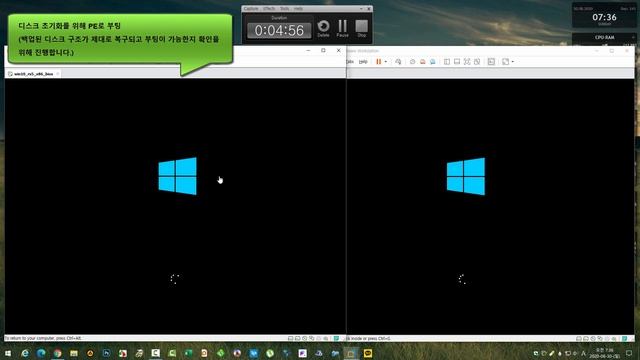Enter full screen mode icon in VMware
Viewport: 640px width, 360px height.
467,62
